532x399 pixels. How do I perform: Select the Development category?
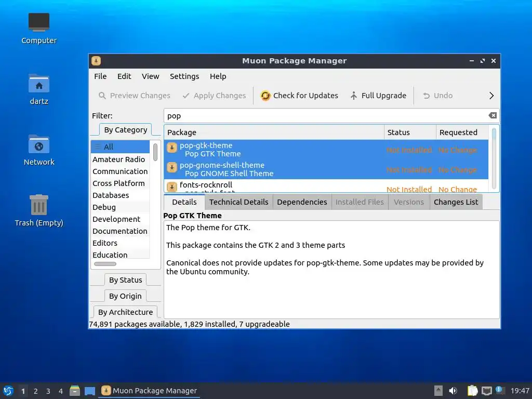pyautogui.click(x=120, y=219)
